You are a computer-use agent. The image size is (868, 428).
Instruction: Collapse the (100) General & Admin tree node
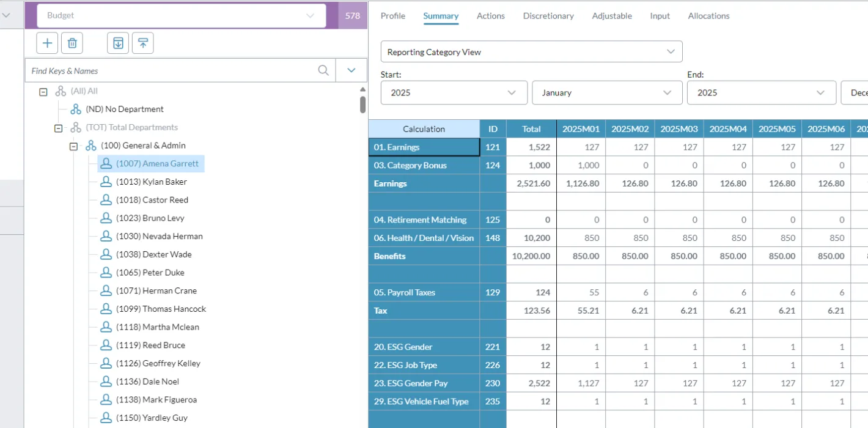tap(75, 145)
